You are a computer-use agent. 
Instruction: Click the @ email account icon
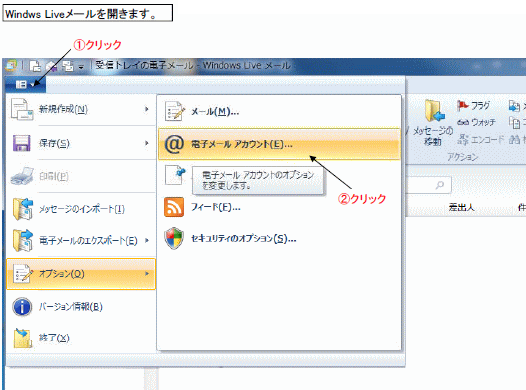(x=174, y=144)
